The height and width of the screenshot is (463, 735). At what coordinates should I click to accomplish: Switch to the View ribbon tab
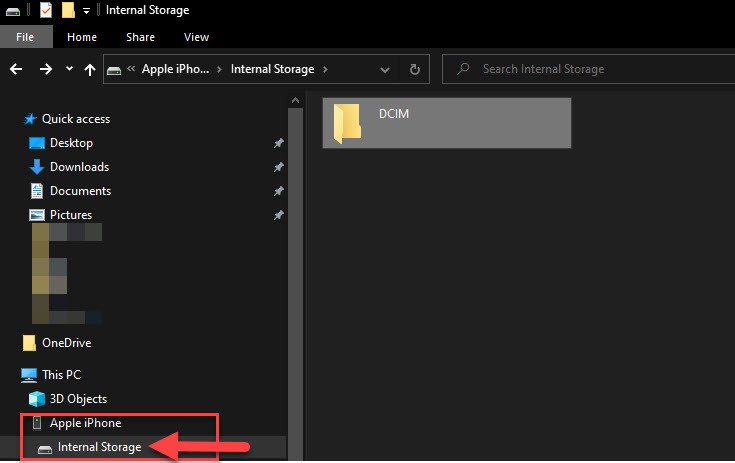(196, 37)
